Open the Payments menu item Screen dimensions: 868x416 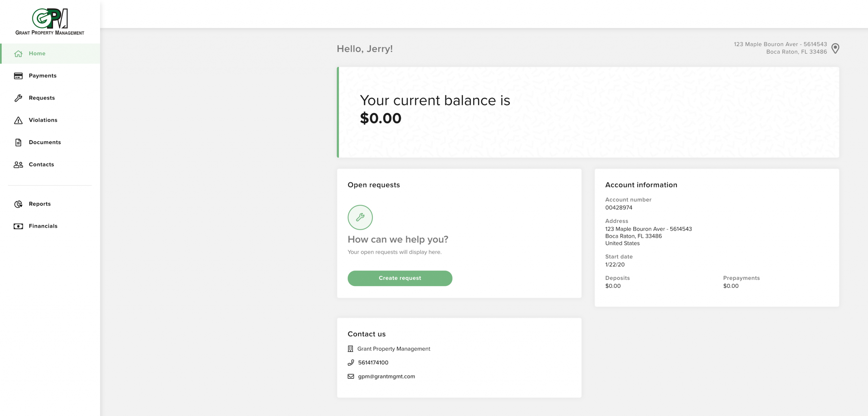(x=43, y=76)
